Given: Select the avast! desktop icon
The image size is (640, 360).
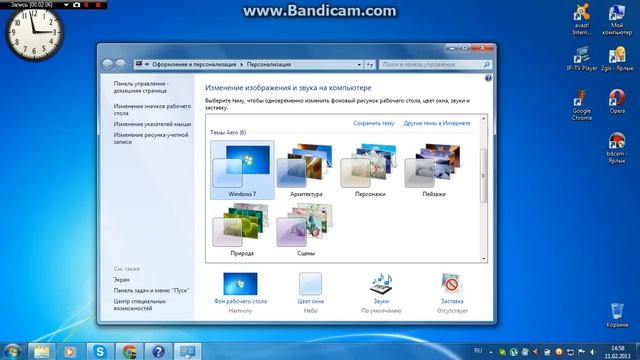Looking at the screenshot, I should 582,19.
